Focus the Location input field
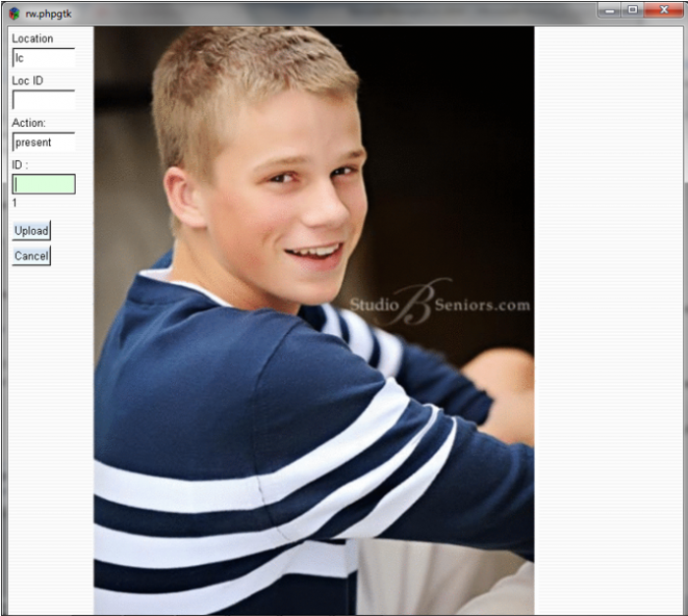The image size is (688, 616). click(43, 58)
